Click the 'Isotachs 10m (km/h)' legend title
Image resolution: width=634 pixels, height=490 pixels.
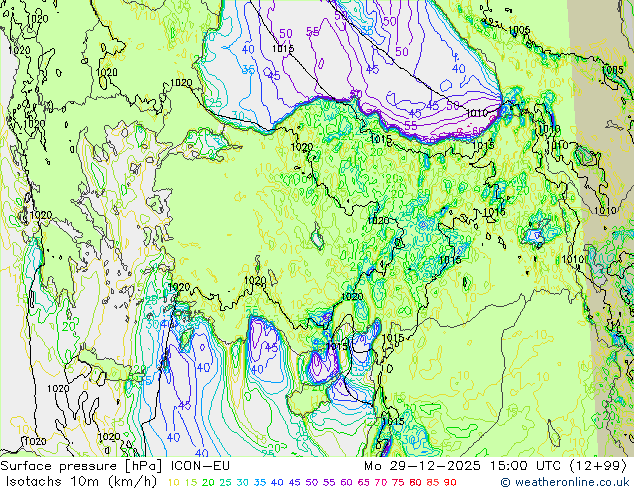(x=81, y=482)
